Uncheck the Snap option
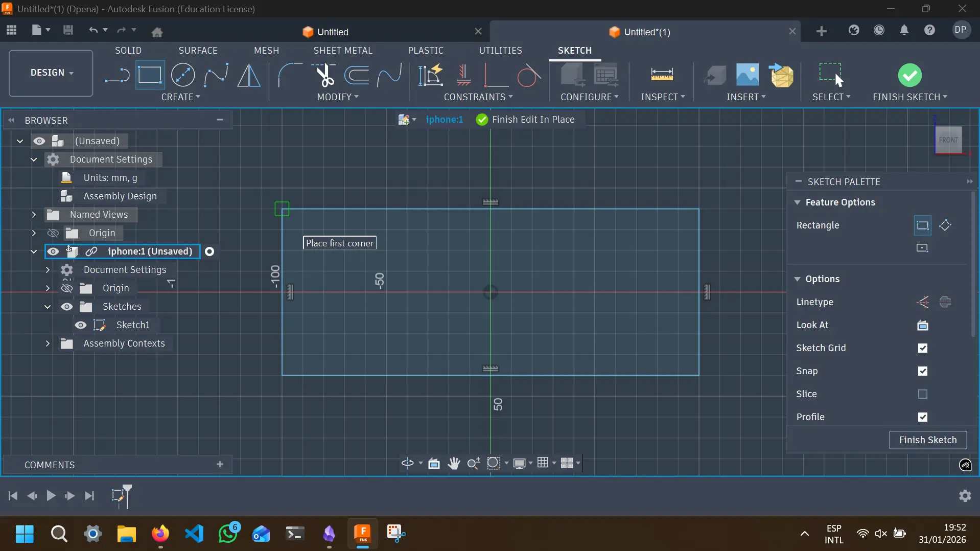 922,371
